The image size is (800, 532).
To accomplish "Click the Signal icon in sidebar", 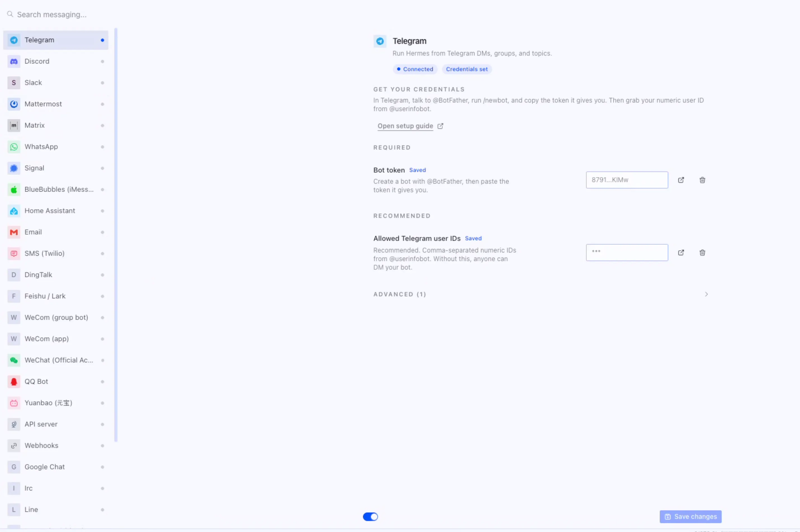I will (14, 168).
